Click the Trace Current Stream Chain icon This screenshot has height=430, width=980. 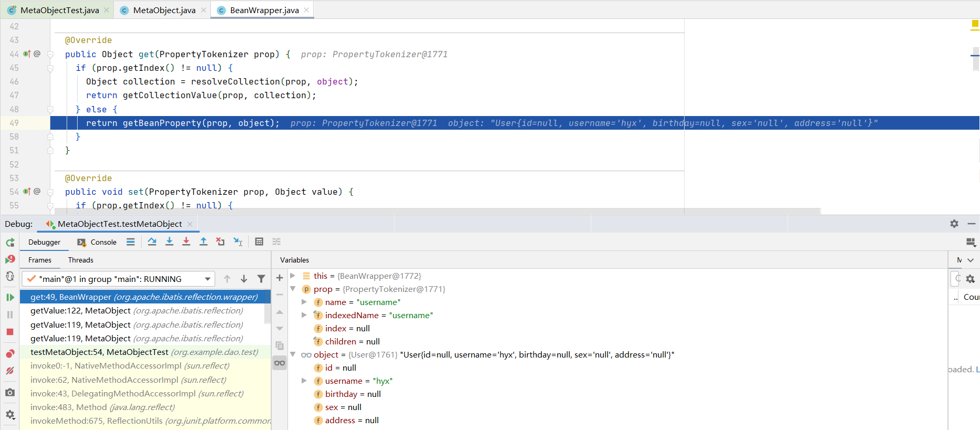pyautogui.click(x=276, y=242)
